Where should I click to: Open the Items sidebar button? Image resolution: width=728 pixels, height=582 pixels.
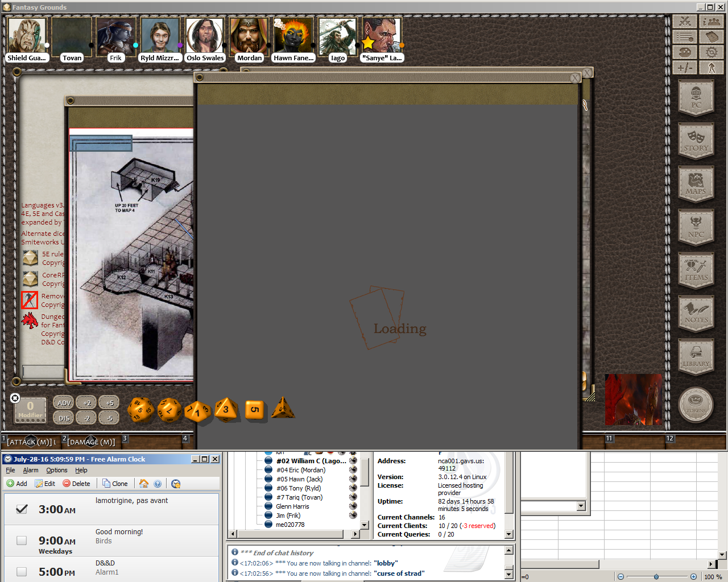pos(696,271)
